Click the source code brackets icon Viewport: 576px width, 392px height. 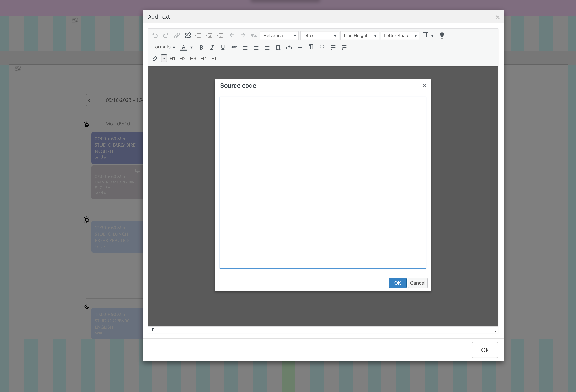coord(322,47)
